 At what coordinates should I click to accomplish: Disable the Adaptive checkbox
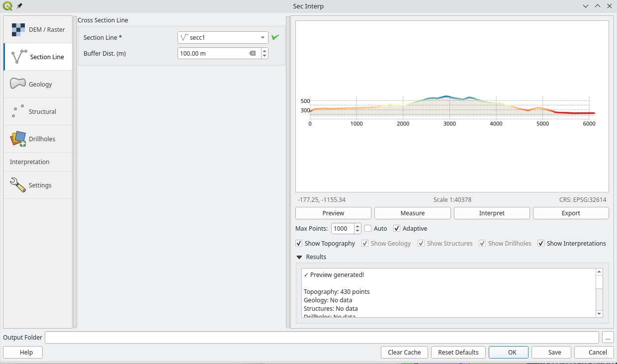(397, 229)
